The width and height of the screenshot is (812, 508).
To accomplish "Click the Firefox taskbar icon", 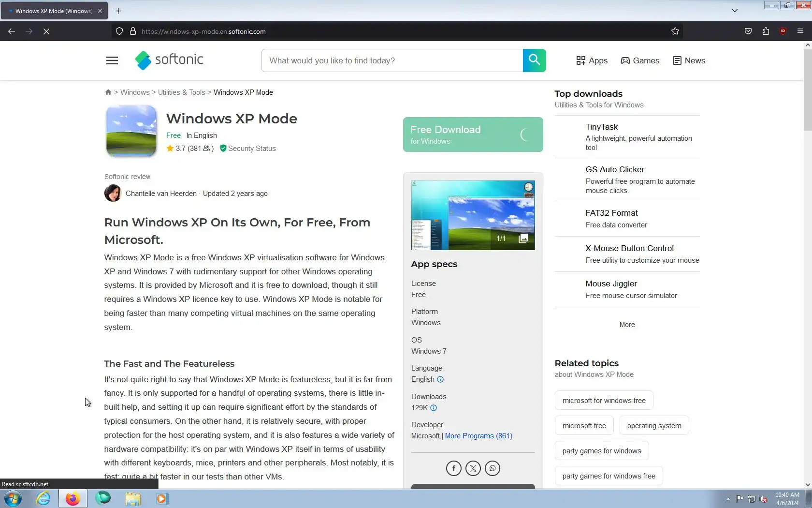I will [x=72, y=498].
